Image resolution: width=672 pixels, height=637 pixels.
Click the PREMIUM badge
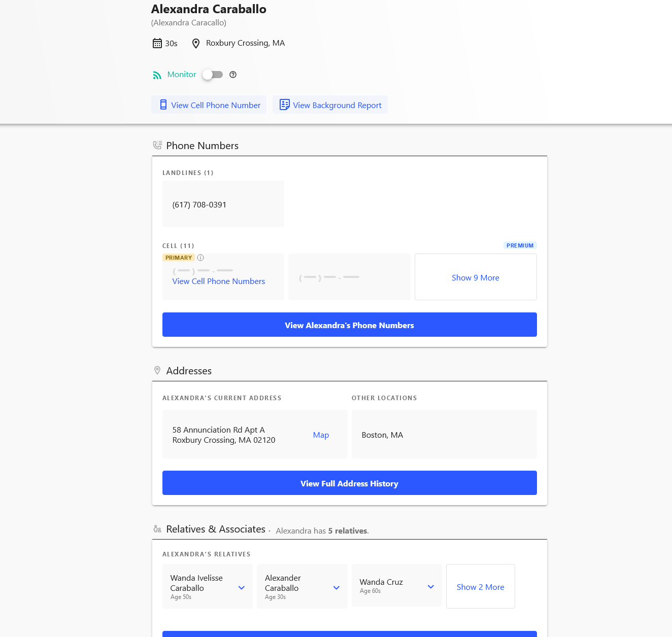(520, 245)
